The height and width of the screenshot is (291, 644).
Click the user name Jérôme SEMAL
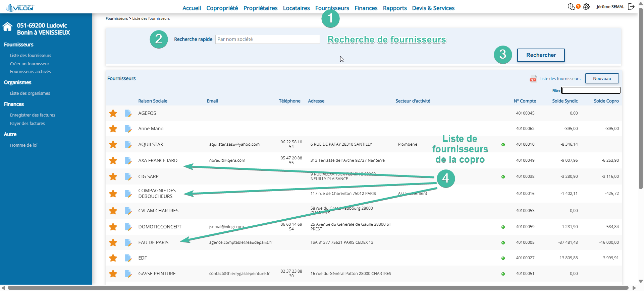click(610, 7)
